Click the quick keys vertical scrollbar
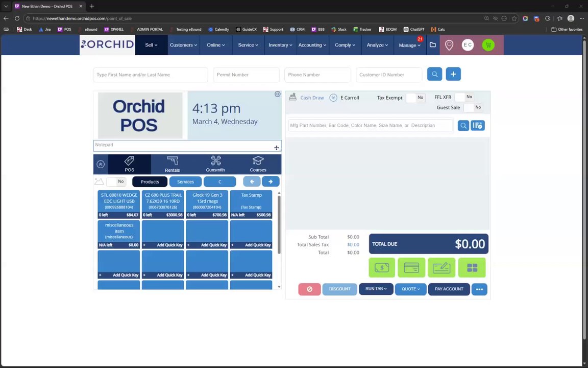Viewport: 588px width, 368px height. (x=279, y=224)
